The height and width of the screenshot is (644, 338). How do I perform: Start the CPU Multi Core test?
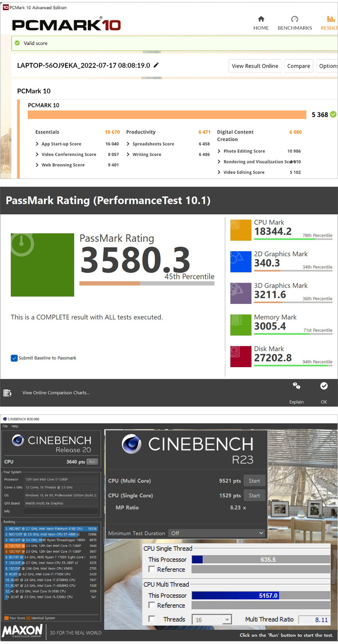254,480
